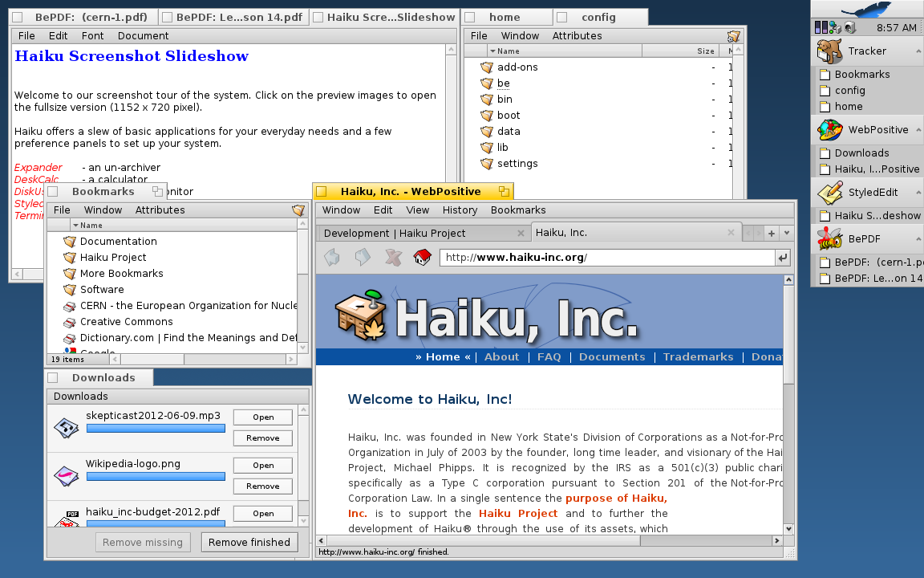Collapse the WebPositive group in Deskbar

(x=918, y=130)
